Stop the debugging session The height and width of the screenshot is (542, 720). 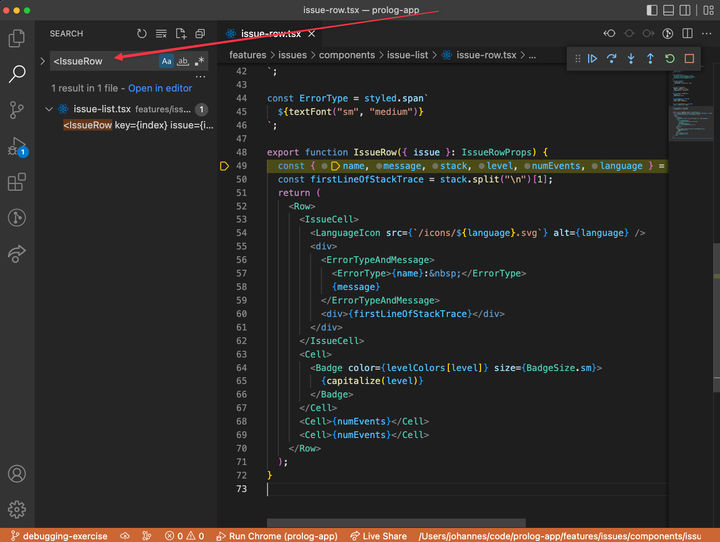pos(689,59)
